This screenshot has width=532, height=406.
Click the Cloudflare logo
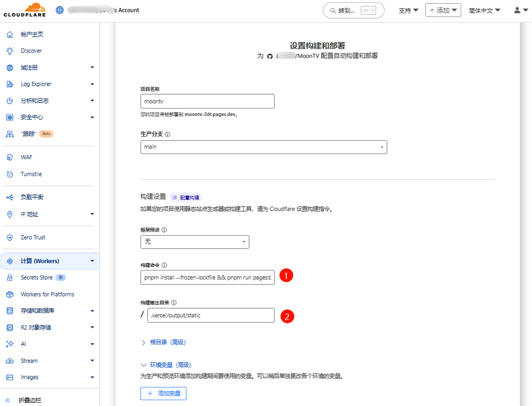pyautogui.click(x=24, y=10)
